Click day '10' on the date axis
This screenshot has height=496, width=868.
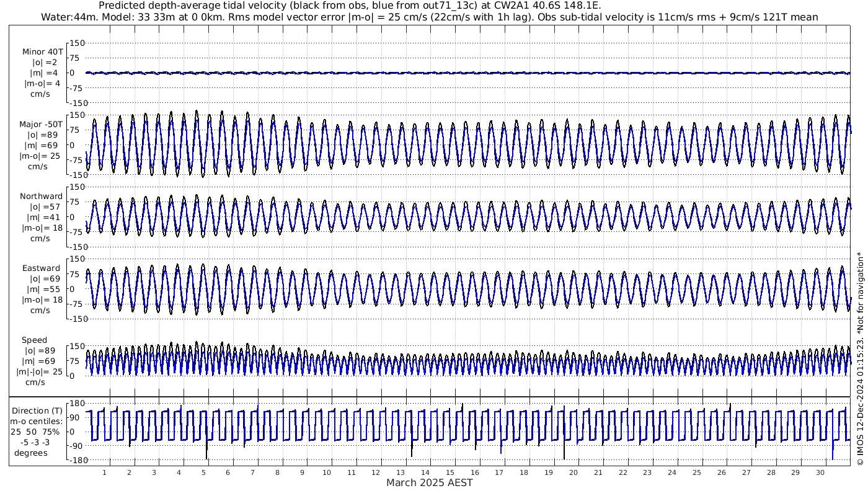click(327, 472)
